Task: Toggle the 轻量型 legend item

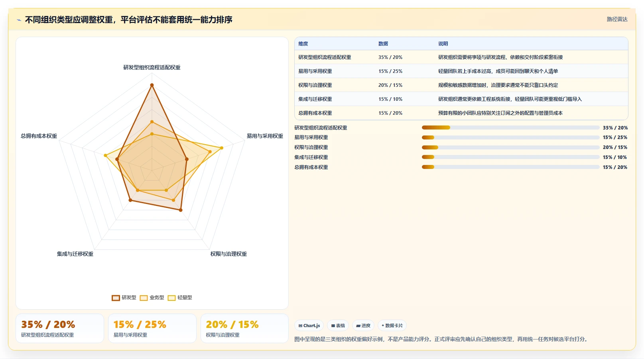Action: click(x=180, y=298)
